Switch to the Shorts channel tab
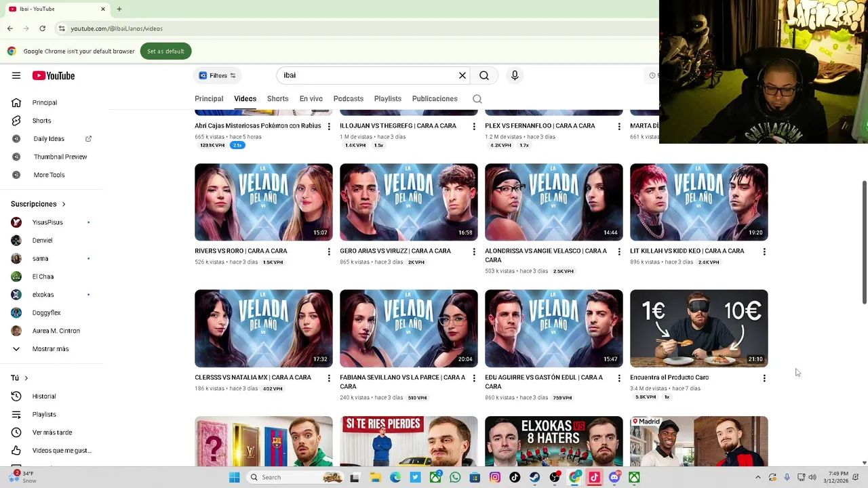 pyautogui.click(x=277, y=99)
